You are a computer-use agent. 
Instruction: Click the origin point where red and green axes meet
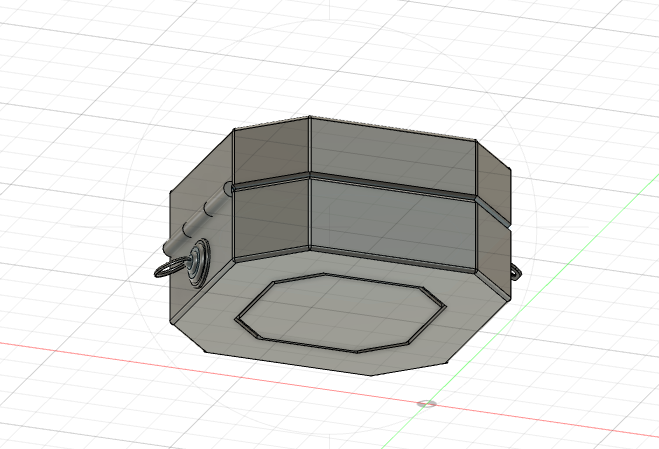pos(427,404)
